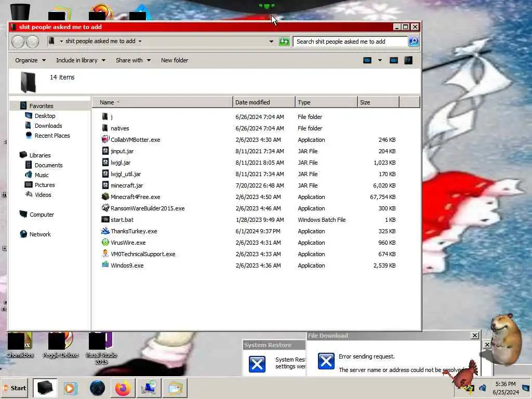This screenshot has width=532, height=399.
Task: Click the Back navigation button
Action: 18,42
